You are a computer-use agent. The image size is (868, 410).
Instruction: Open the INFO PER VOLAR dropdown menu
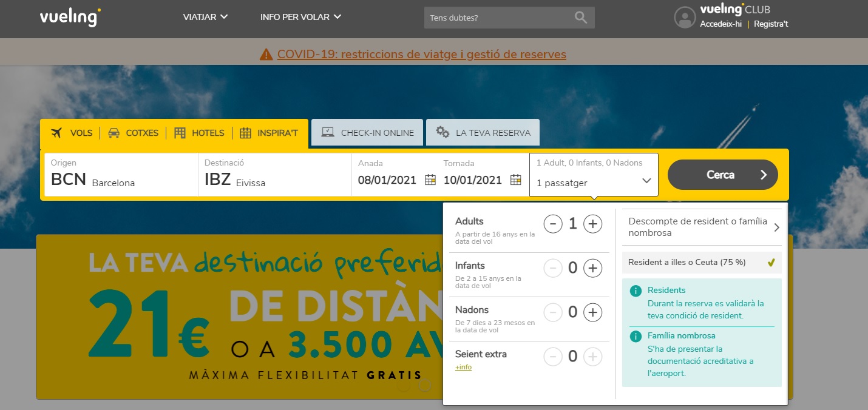(300, 17)
